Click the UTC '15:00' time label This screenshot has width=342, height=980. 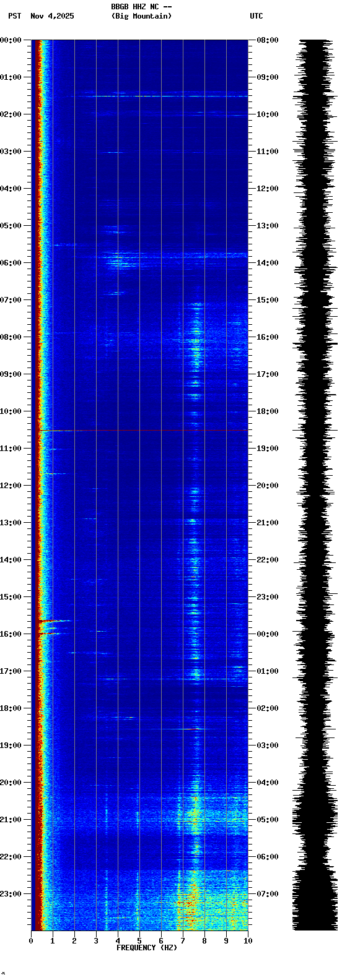(x=268, y=300)
